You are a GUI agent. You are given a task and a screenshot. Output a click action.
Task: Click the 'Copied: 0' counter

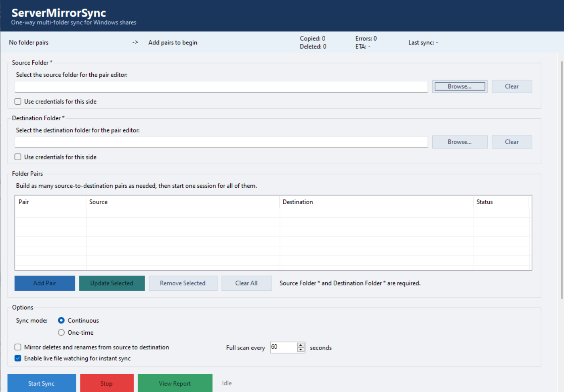(x=313, y=38)
